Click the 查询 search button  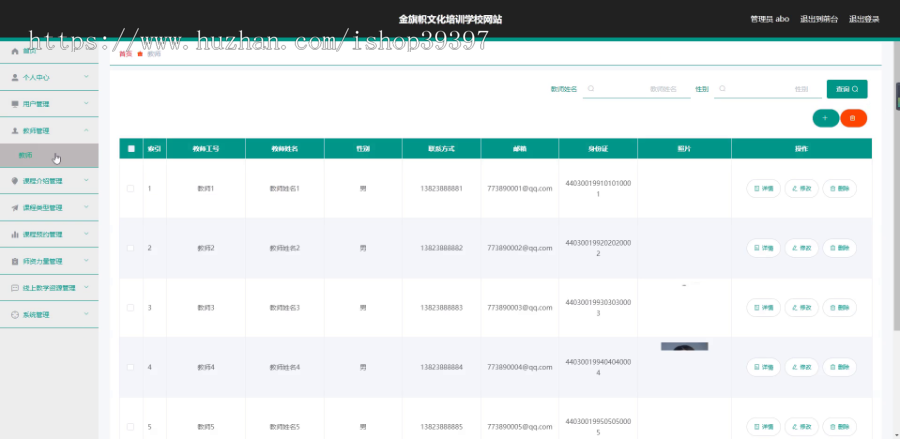click(847, 89)
